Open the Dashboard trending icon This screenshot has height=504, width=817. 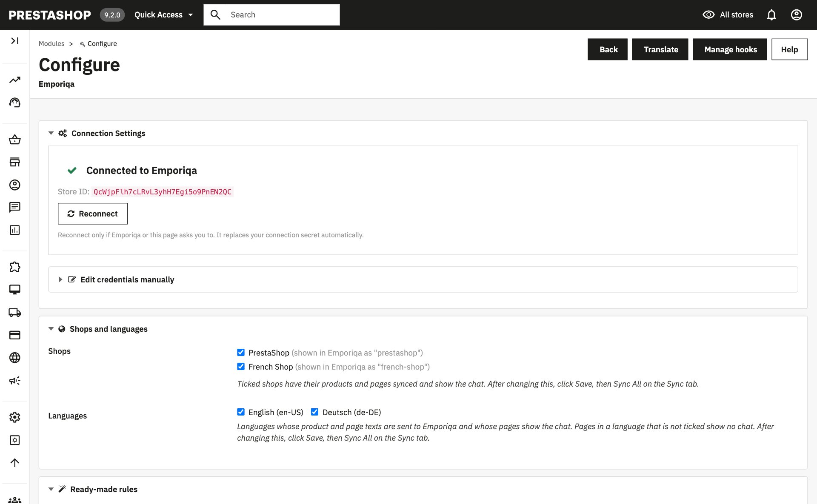click(15, 80)
